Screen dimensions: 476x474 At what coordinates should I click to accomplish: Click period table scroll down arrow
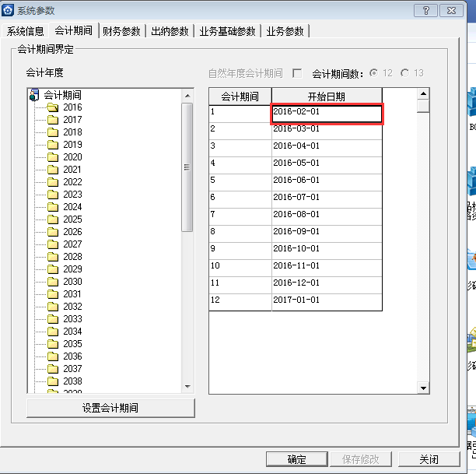point(422,388)
